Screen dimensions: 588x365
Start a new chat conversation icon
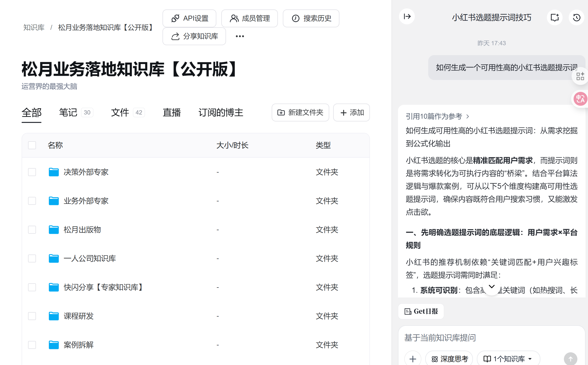coord(555,18)
